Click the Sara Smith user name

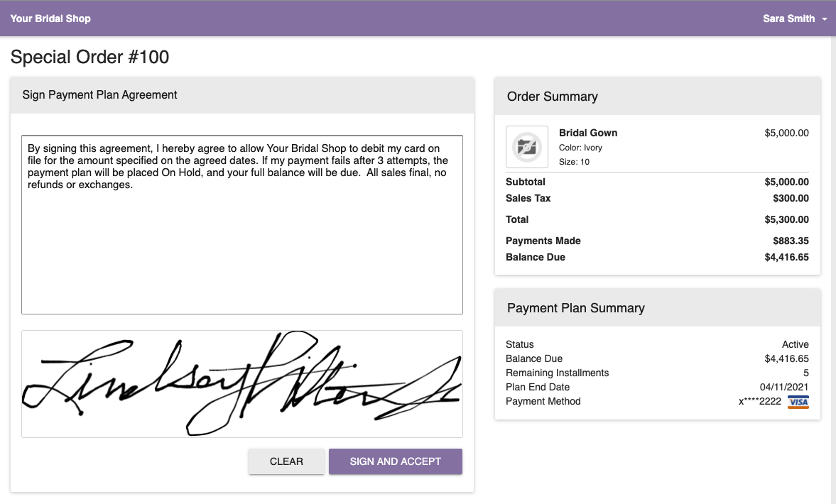tap(788, 18)
